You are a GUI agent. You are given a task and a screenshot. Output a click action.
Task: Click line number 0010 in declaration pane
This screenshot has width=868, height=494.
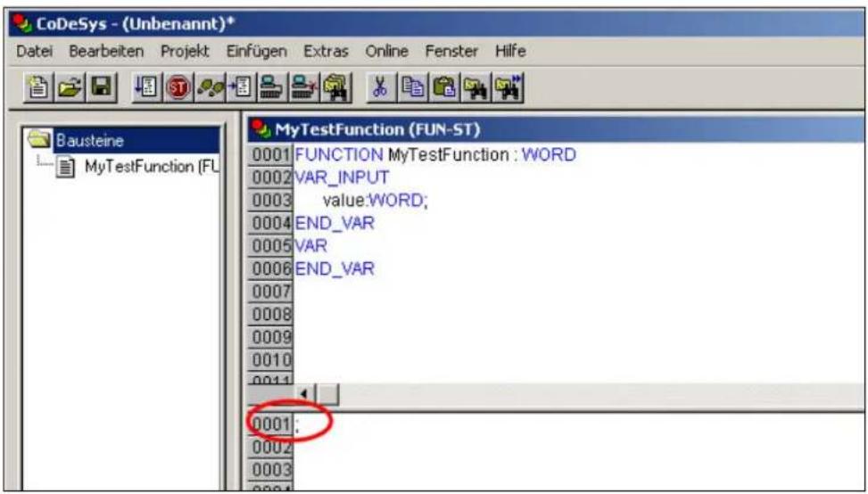coord(270,360)
